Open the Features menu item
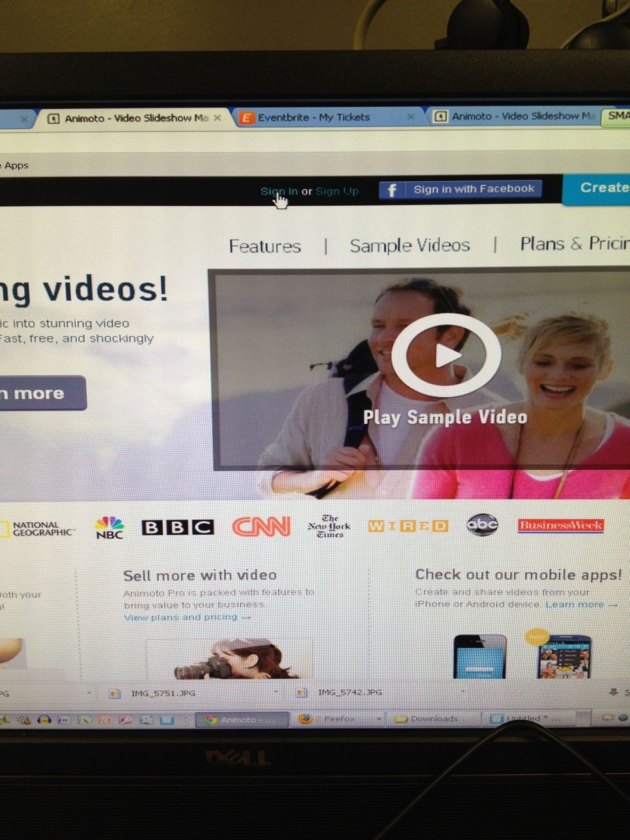The height and width of the screenshot is (840, 630). [265, 246]
